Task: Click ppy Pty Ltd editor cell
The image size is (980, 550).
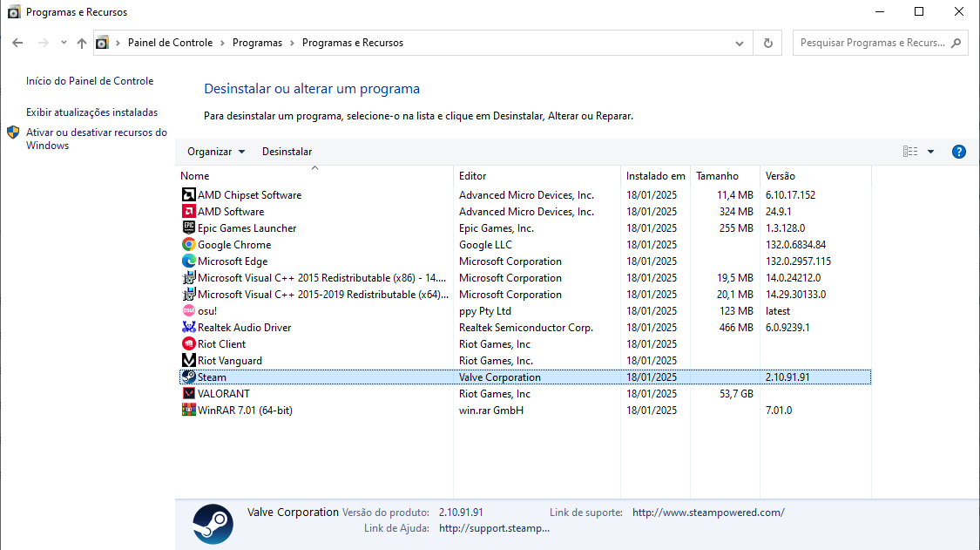Action: click(485, 311)
